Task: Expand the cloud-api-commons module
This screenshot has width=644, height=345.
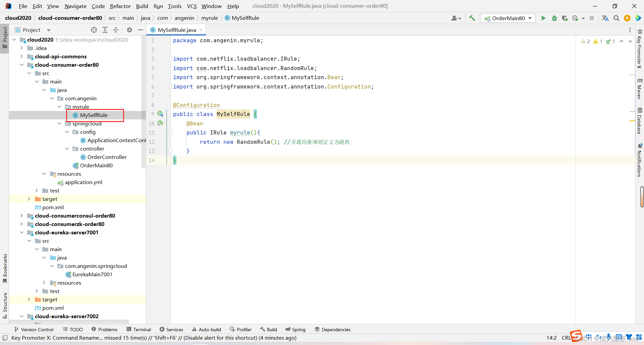Action: click(22, 56)
